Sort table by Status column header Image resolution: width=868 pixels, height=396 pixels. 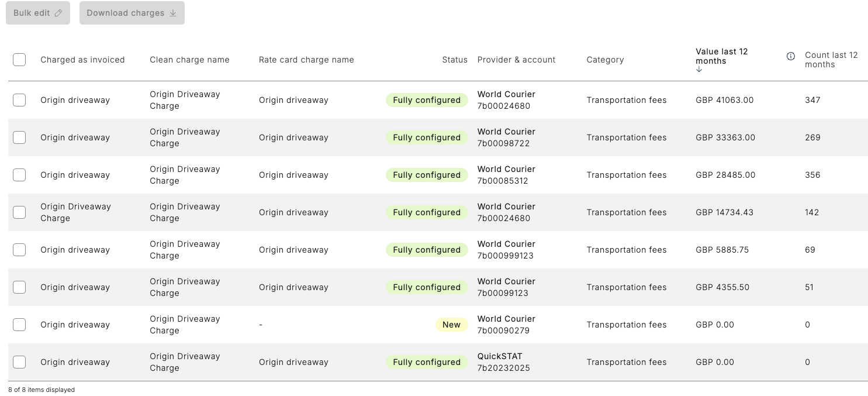(x=454, y=60)
